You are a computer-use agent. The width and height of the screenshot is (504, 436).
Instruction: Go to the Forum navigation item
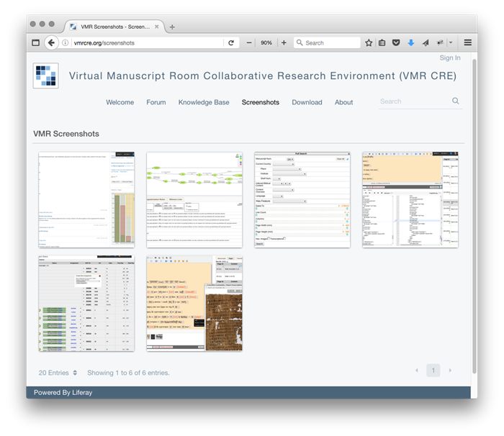(x=156, y=102)
